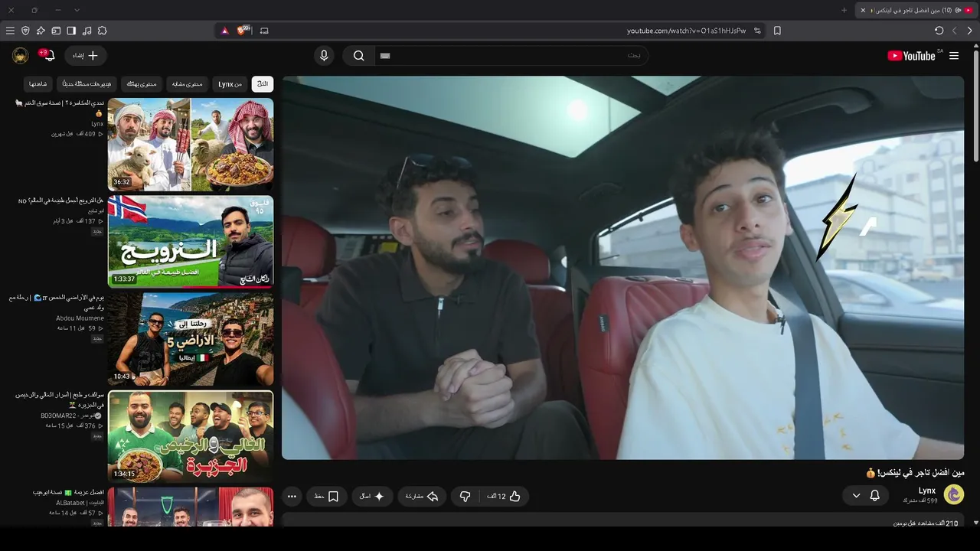
Task: Open the music note media control icon
Action: click(x=87, y=31)
